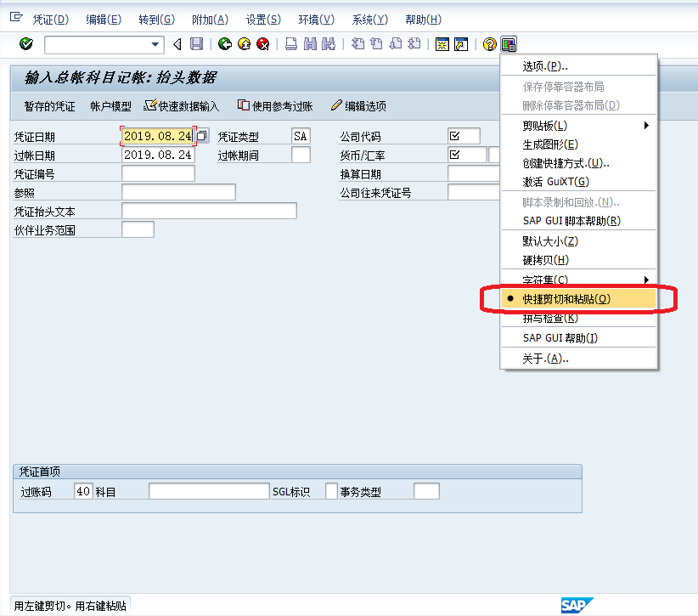This screenshot has height=616, width=698.
Task: Click the SGL标识 input field
Action: [x=331, y=491]
